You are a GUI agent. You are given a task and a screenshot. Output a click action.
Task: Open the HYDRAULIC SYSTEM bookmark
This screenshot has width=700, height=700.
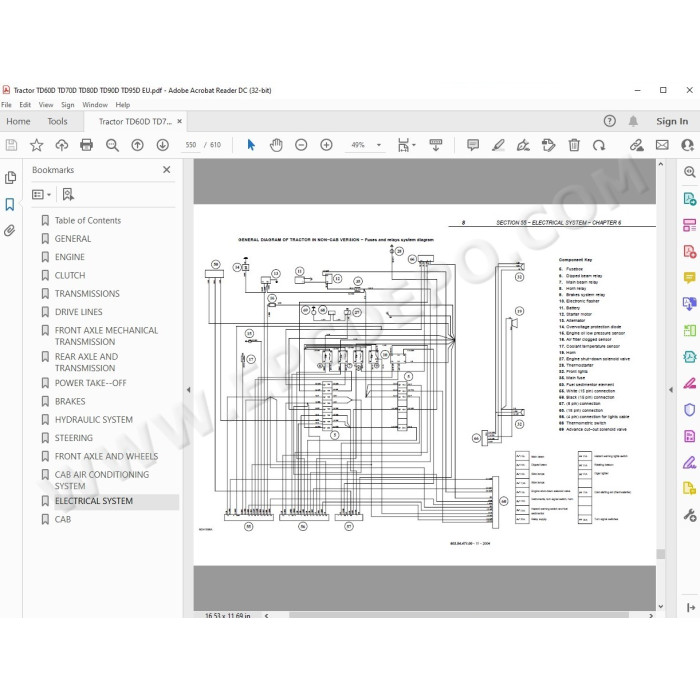coord(94,420)
